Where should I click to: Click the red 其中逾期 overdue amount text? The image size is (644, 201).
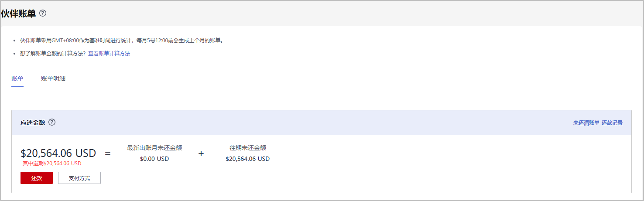pyautogui.click(x=52, y=164)
